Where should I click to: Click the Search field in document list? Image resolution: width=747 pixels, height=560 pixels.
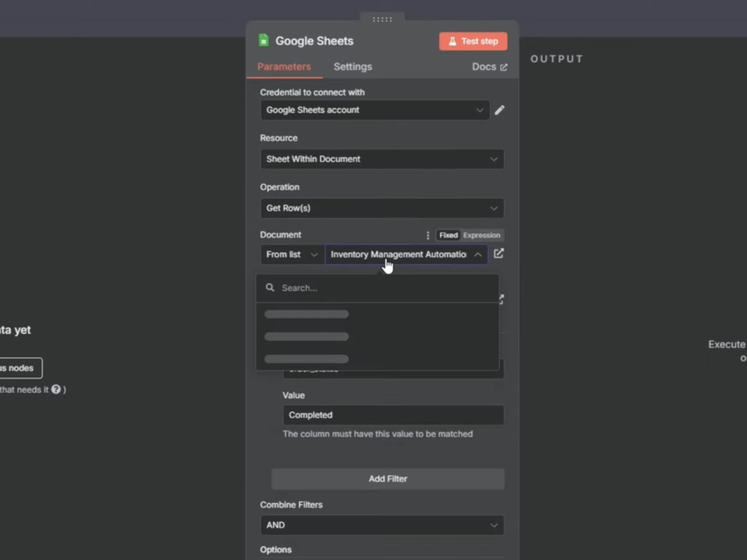(x=377, y=288)
